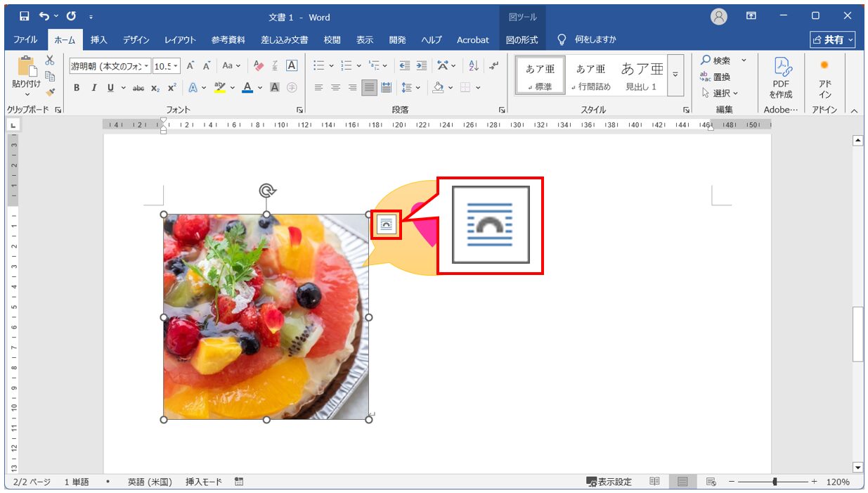The height and width of the screenshot is (493, 868).
Task: Align text to the left
Action: (318, 88)
